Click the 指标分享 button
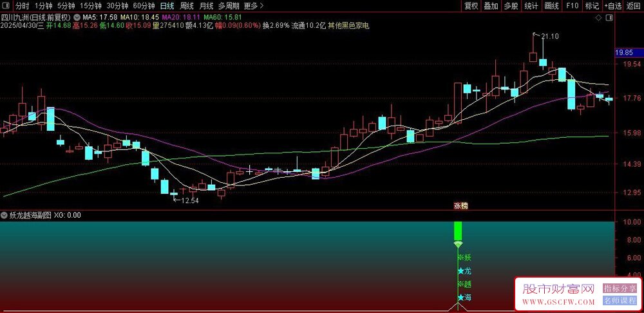This screenshot has width=644, height=313. point(620,289)
